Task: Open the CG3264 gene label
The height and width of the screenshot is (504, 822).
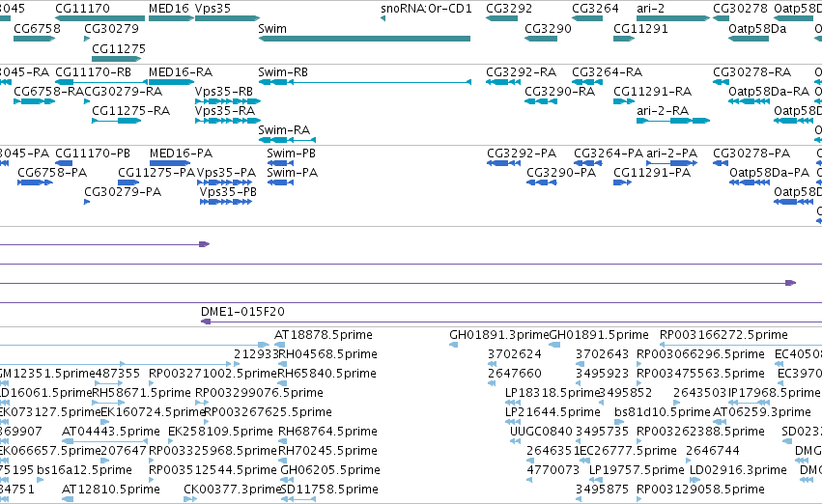Action: pyautogui.click(x=595, y=9)
